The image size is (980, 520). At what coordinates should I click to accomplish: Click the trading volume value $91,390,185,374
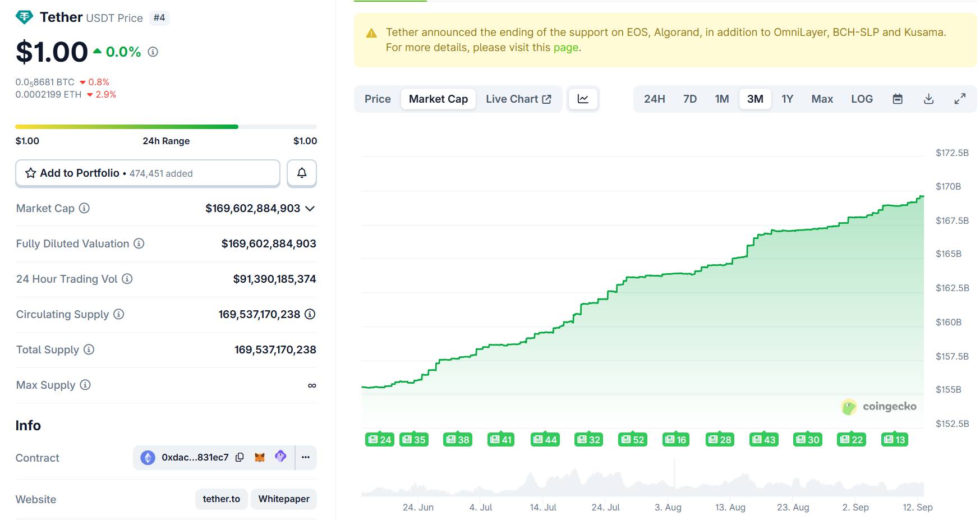274,279
